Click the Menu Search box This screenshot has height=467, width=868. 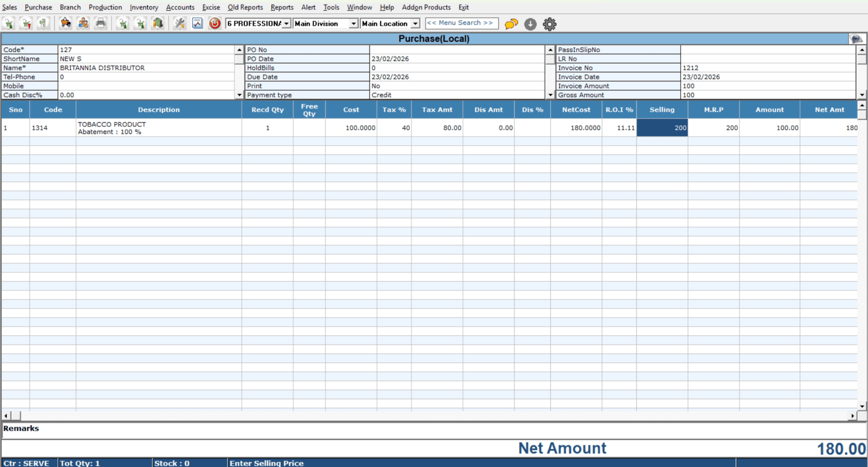[x=462, y=23]
